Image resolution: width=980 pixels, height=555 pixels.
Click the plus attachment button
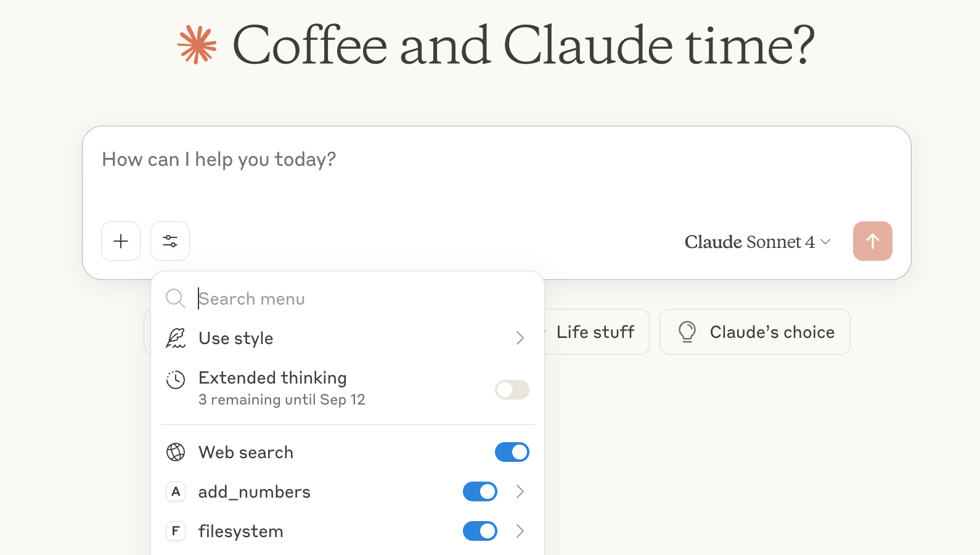(x=121, y=241)
